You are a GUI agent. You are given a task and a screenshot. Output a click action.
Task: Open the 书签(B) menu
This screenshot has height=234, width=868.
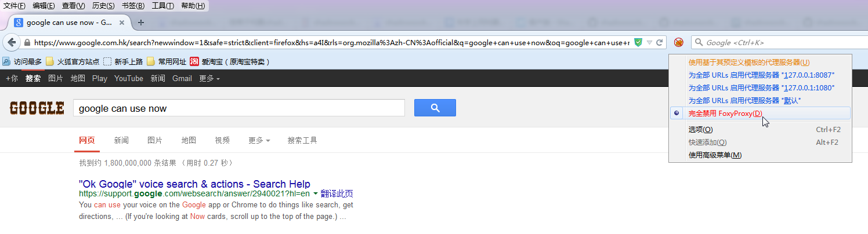[133, 6]
